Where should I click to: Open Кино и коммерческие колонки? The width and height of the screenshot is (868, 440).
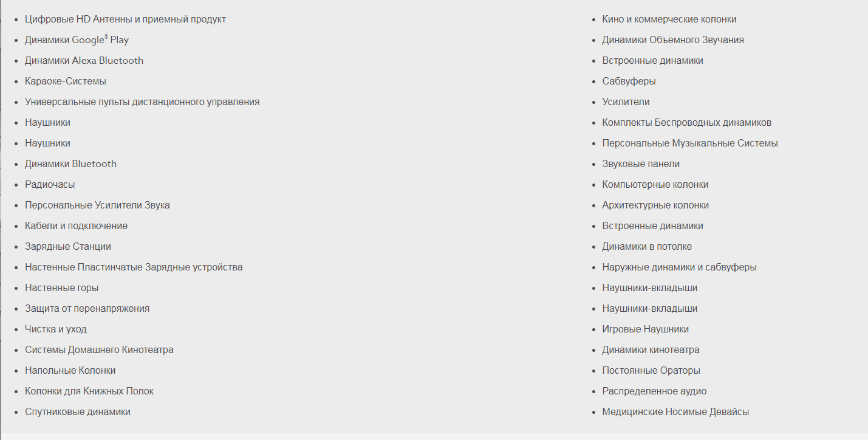click(669, 19)
